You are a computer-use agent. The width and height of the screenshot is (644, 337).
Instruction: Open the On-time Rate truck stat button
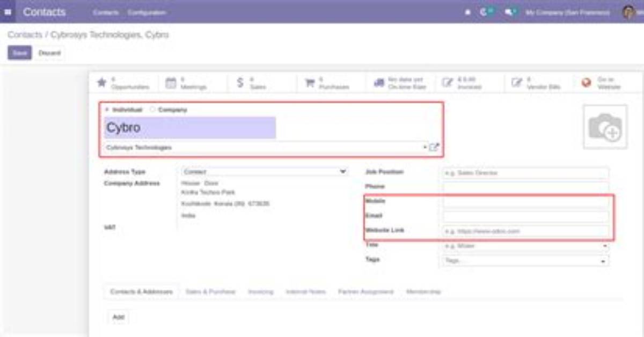coord(401,83)
